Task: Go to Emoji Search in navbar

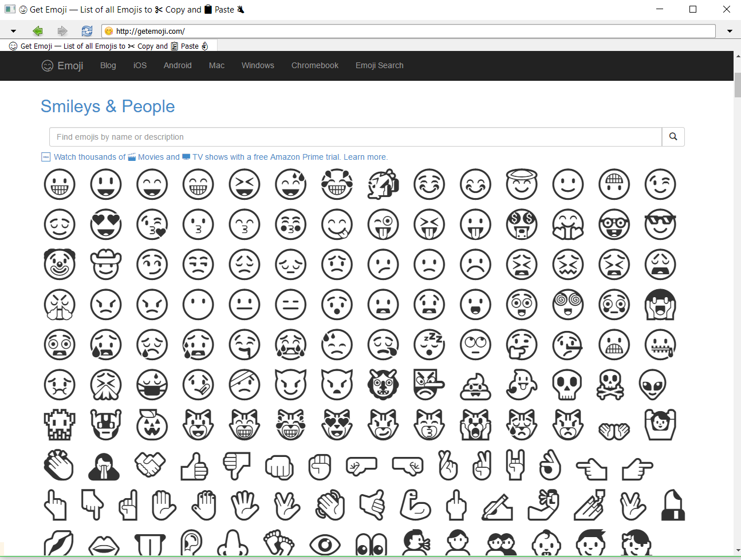Action: (379, 65)
